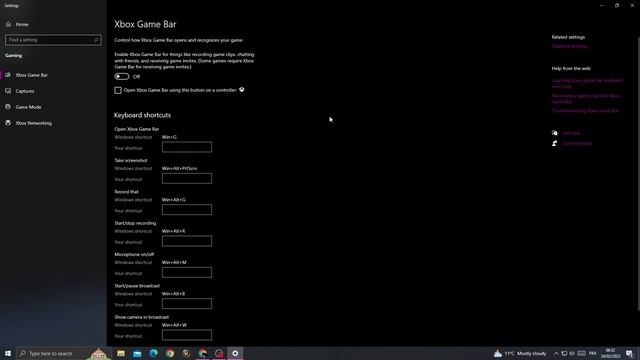Click Your shortcut field for Open Xbox Game Bar
The width and height of the screenshot is (640, 360).
click(x=187, y=147)
